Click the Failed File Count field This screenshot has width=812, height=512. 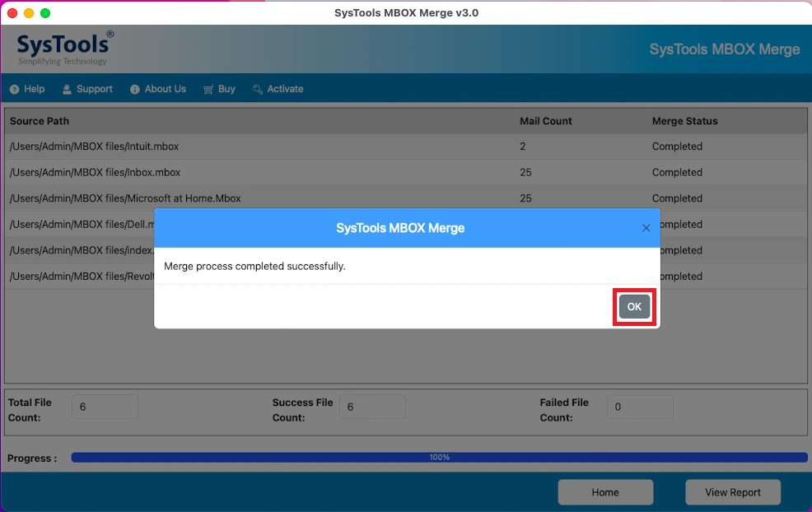point(640,407)
